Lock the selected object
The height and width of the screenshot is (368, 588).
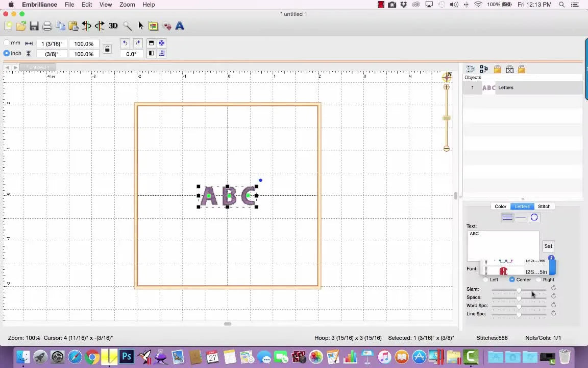pyautogui.click(x=497, y=69)
